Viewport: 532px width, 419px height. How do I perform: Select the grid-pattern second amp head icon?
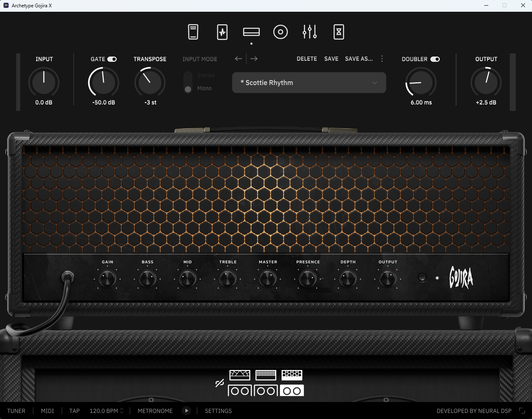tap(266, 375)
